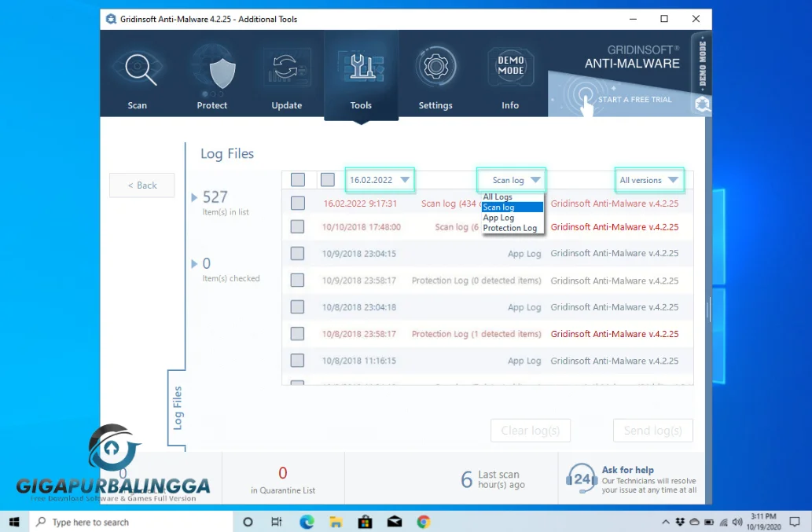Check the 10/9/2018 23:58:17 Protection Log row
The image size is (812, 532).
click(297, 280)
